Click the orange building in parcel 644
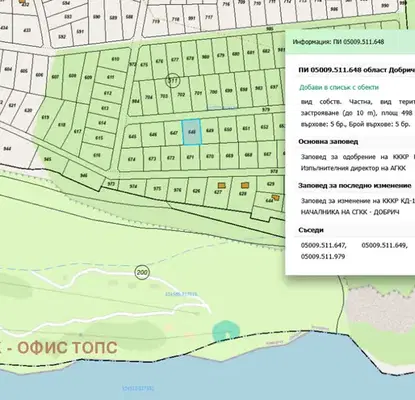This screenshot has width=415, height=400. (x=276, y=198)
